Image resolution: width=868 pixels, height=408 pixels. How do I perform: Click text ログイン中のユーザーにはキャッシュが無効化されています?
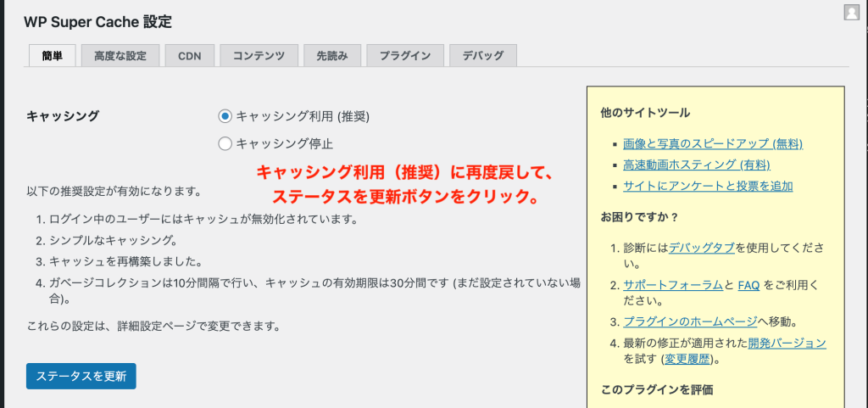tap(203, 219)
